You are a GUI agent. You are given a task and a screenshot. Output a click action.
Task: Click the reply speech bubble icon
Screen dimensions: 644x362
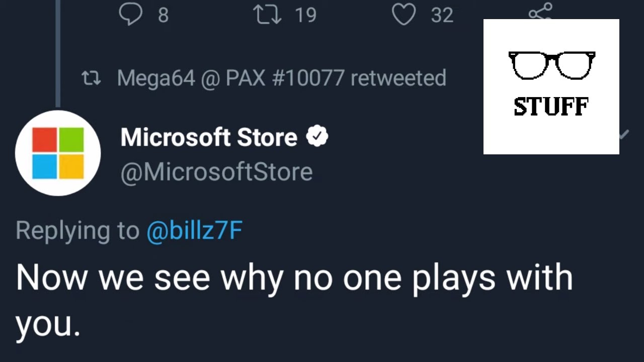point(130,15)
